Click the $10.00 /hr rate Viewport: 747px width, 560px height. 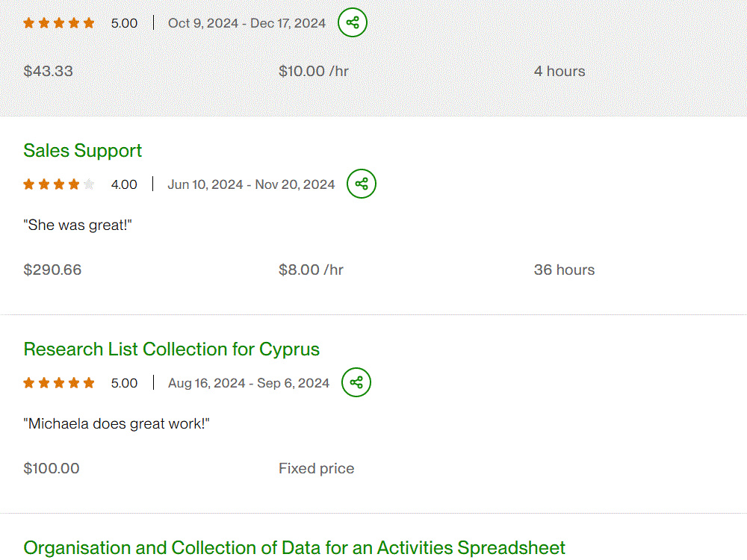(314, 71)
